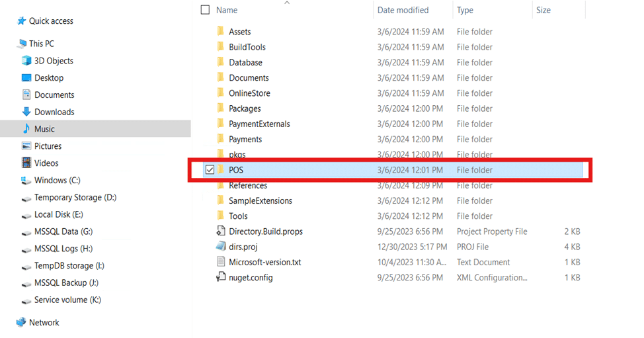The width and height of the screenshot is (644, 338).
Task: Click the Microsoft-version.txt document icon
Action: (221, 262)
